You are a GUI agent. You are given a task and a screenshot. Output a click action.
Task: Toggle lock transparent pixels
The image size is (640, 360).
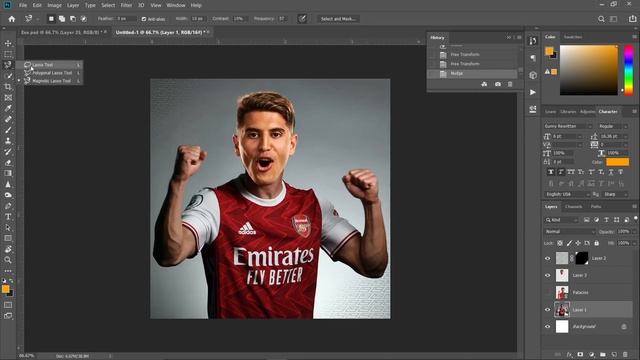(560, 243)
